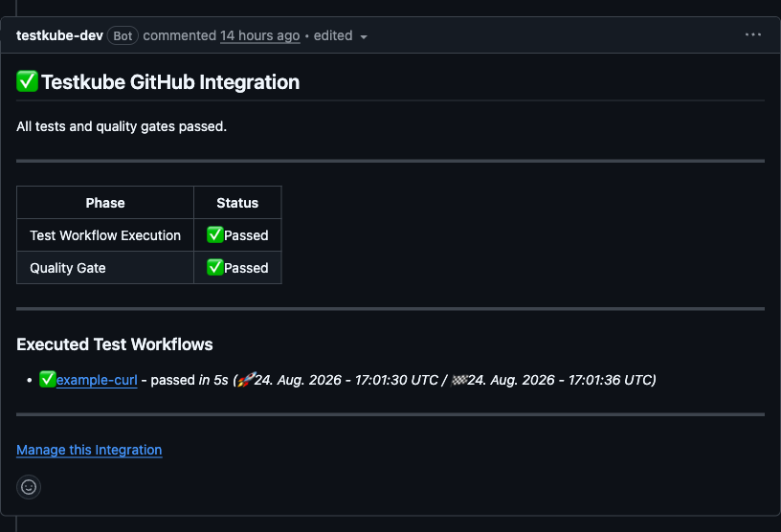Expand the edited history dropdown arrow
The height and width of the screenshot is (532, 781).
(364, 37)
